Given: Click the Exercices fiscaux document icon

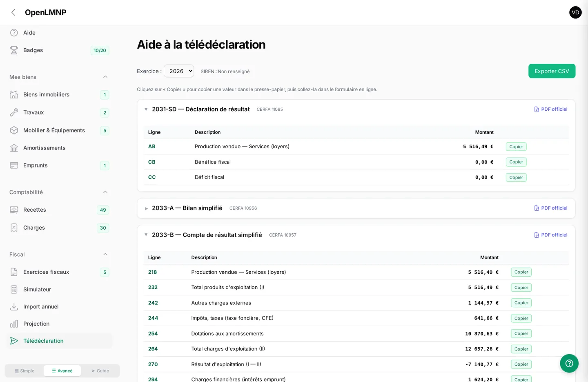Looking at the screenshot, I should 14,272.
